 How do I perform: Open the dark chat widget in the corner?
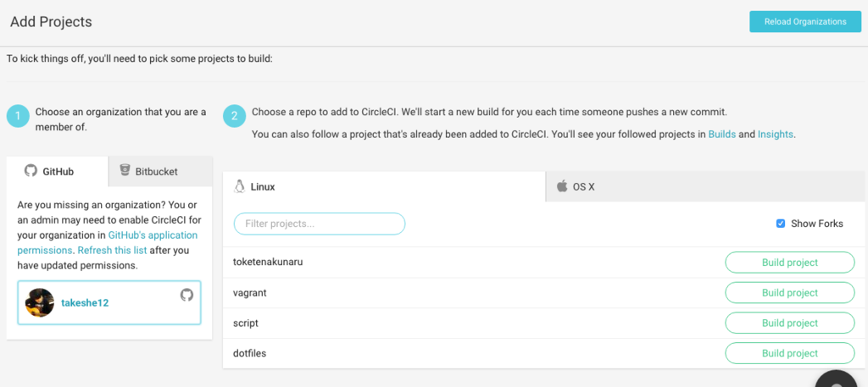pyautogui.click(x=843, y=379)
